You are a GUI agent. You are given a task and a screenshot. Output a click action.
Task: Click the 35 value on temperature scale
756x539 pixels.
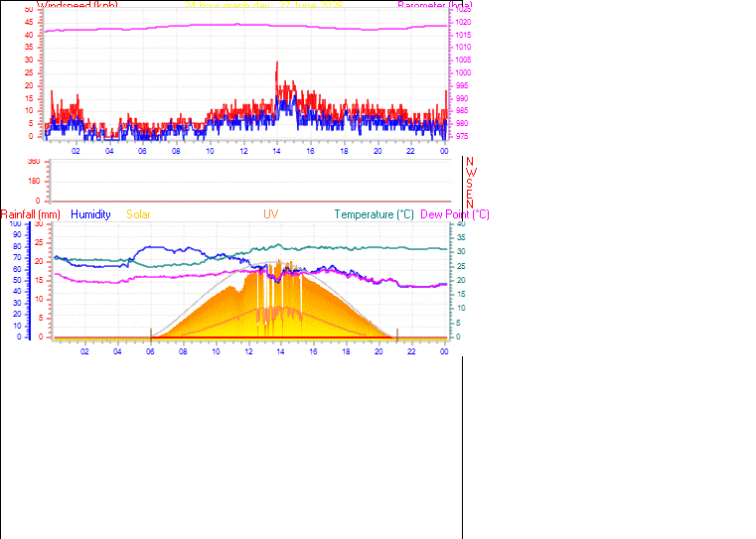(461, 237)
